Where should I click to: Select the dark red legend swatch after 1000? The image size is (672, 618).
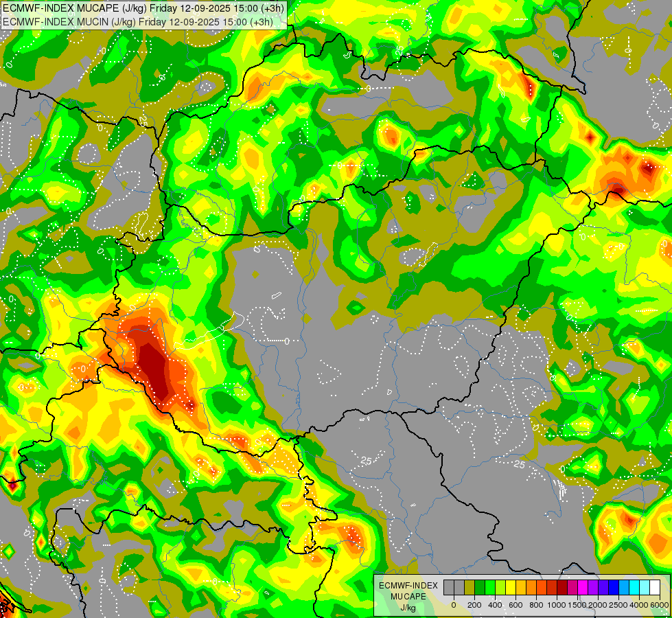pos(562,587)
